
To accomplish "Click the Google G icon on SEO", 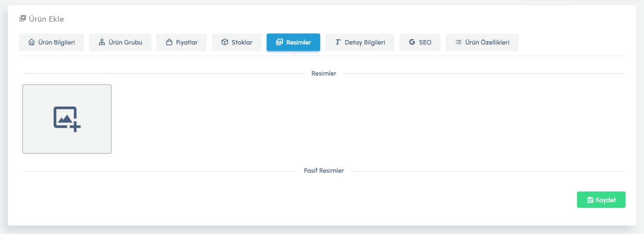I will coord(412,42).
